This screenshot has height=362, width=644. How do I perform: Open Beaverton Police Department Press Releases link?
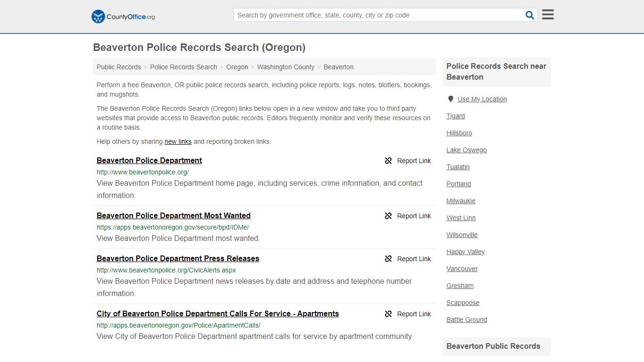click(178, 258)
